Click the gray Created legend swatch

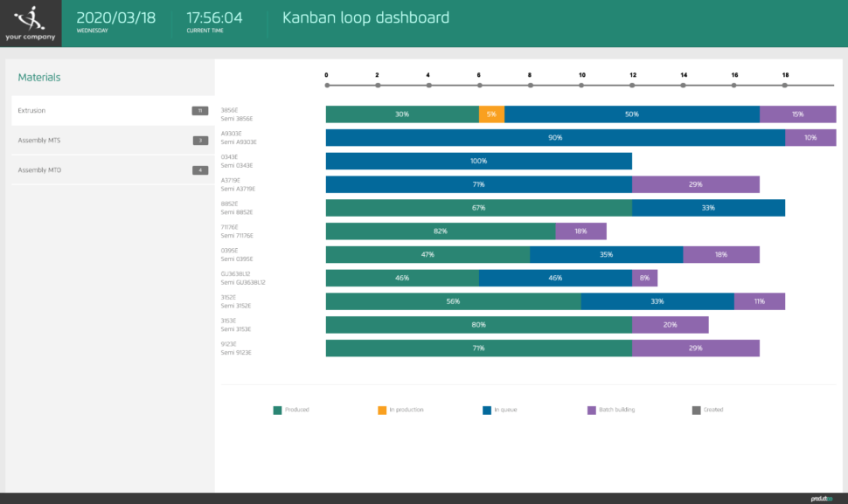pyautogui.click(x=696, y=410)
